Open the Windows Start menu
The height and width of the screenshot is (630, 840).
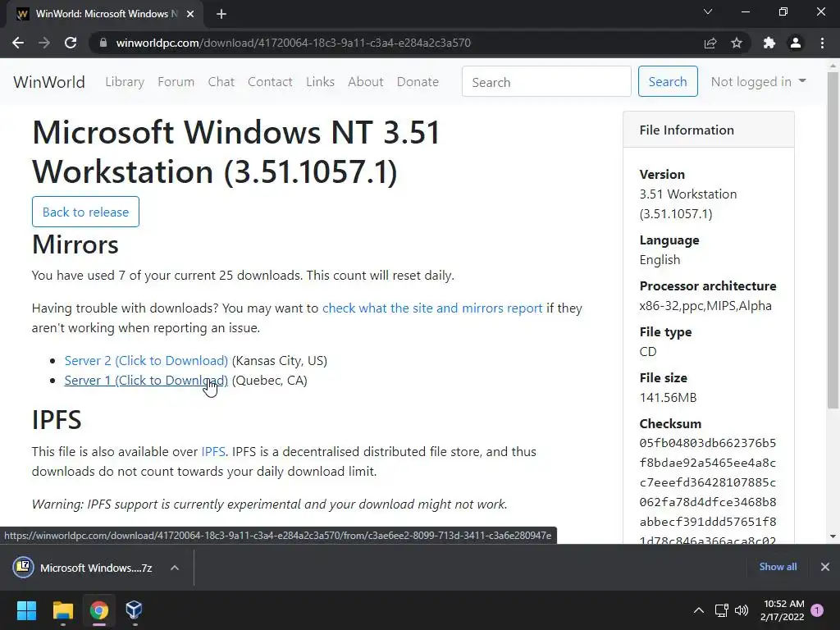click(26, 610)
